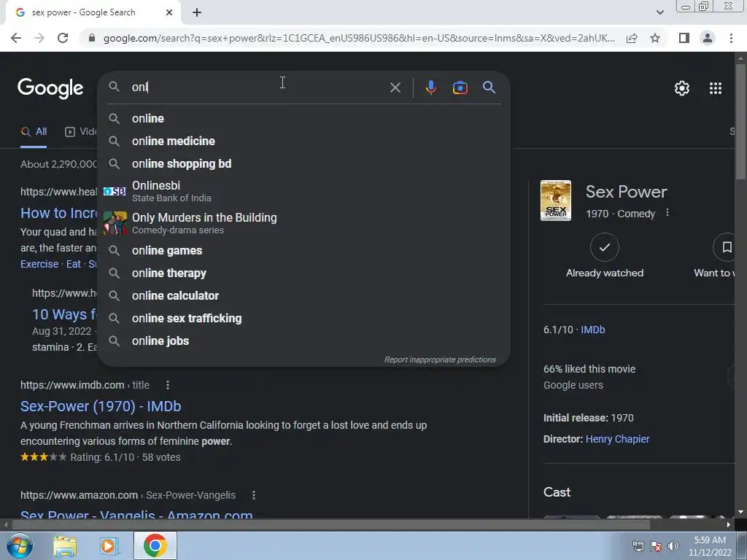Click the browser address bar URL
Image resolution: width=747 pixels, height=560 pixels.
tap(359, 38)
